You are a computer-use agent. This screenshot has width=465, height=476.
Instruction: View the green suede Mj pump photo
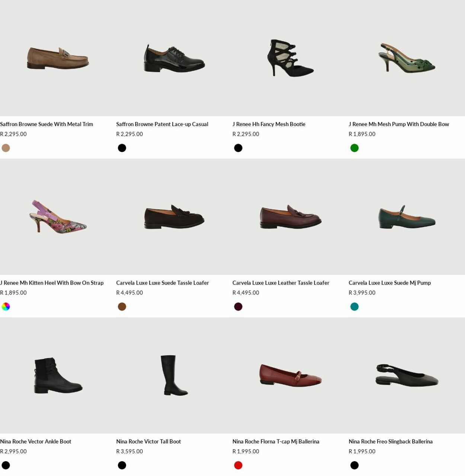[x=407, y=217]
